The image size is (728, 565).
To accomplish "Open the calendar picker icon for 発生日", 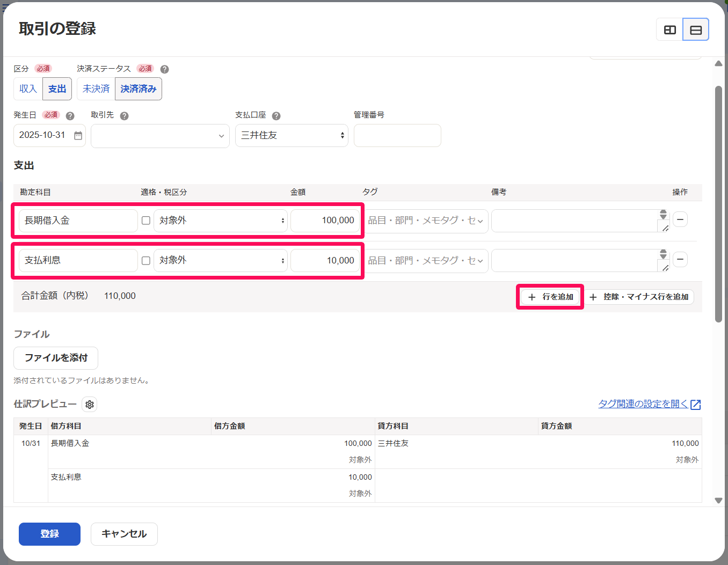I will (78, 136).
